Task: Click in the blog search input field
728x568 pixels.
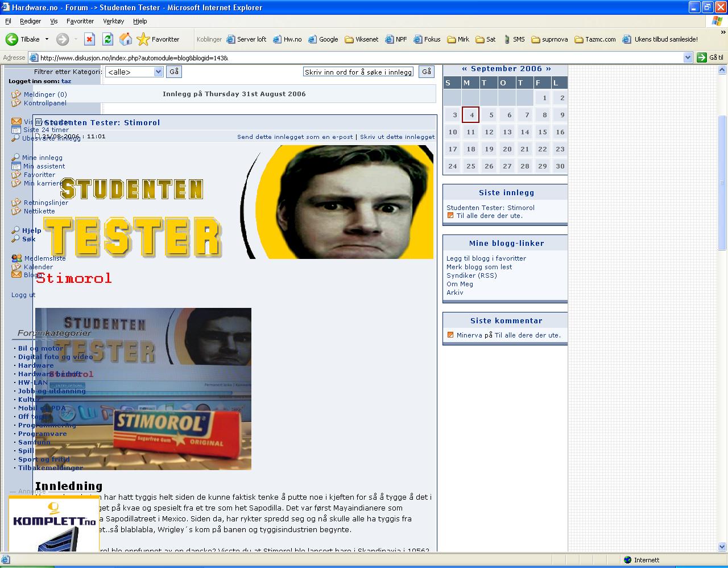Action: pos(358,72)
